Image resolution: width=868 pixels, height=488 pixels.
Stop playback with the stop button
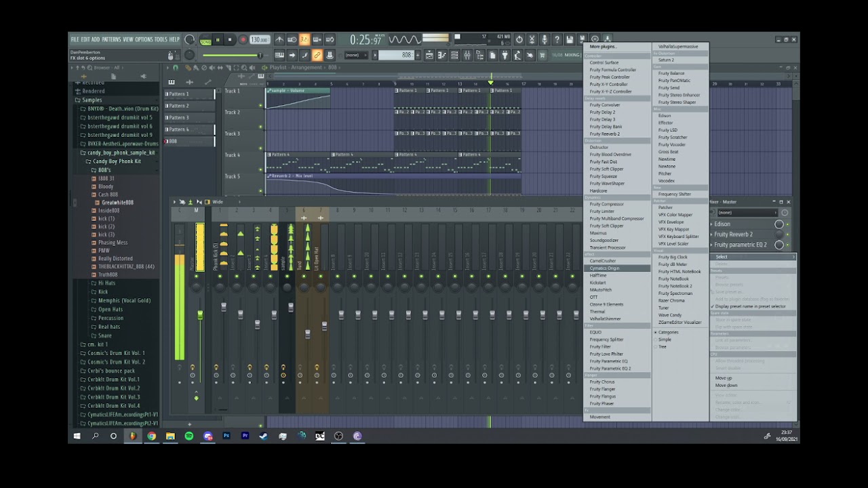[230, 40]
